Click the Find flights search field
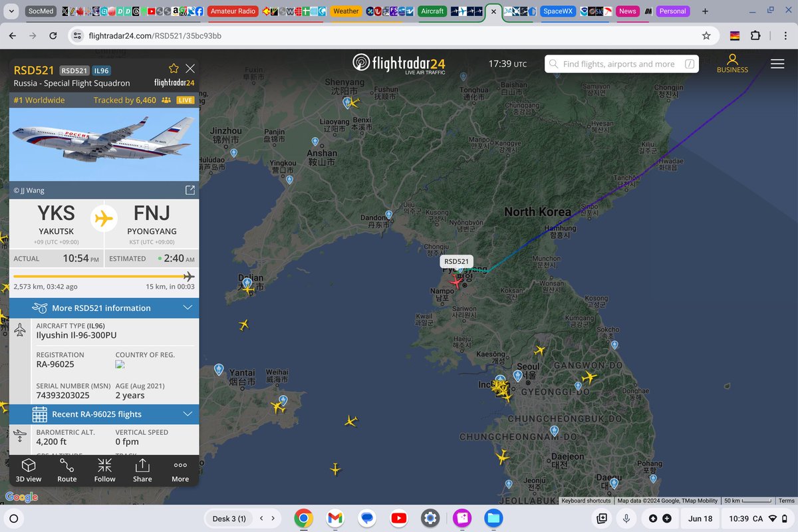Viewport: 798px width, 532px height. coord(622,64)
